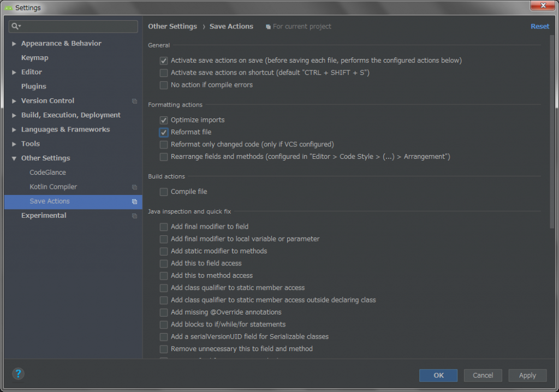Collapse the Other Settings tree node
Image resolution: width=559 pixels, height=392 pixels.
[14, 158]
